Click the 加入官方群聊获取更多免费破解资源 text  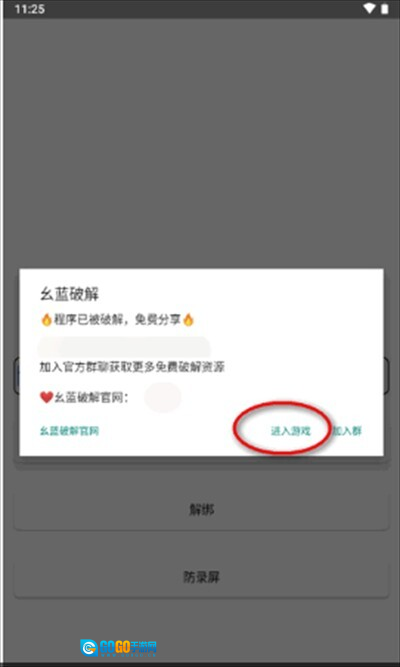(x=132, y=367)
